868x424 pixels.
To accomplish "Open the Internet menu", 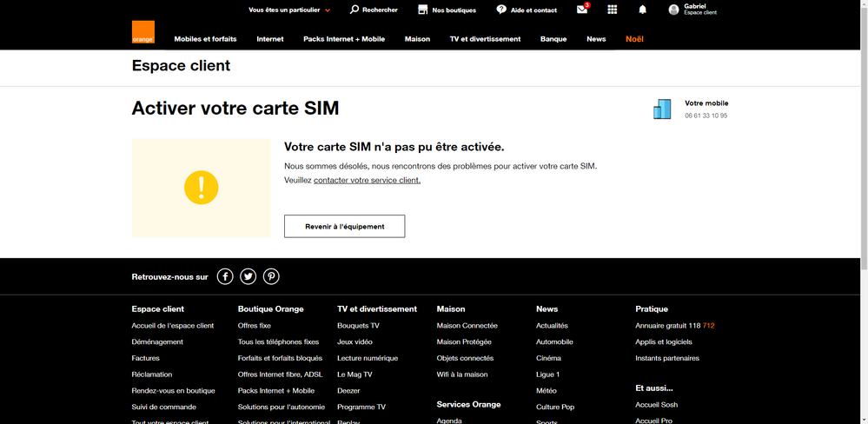I will pos(270,39).
